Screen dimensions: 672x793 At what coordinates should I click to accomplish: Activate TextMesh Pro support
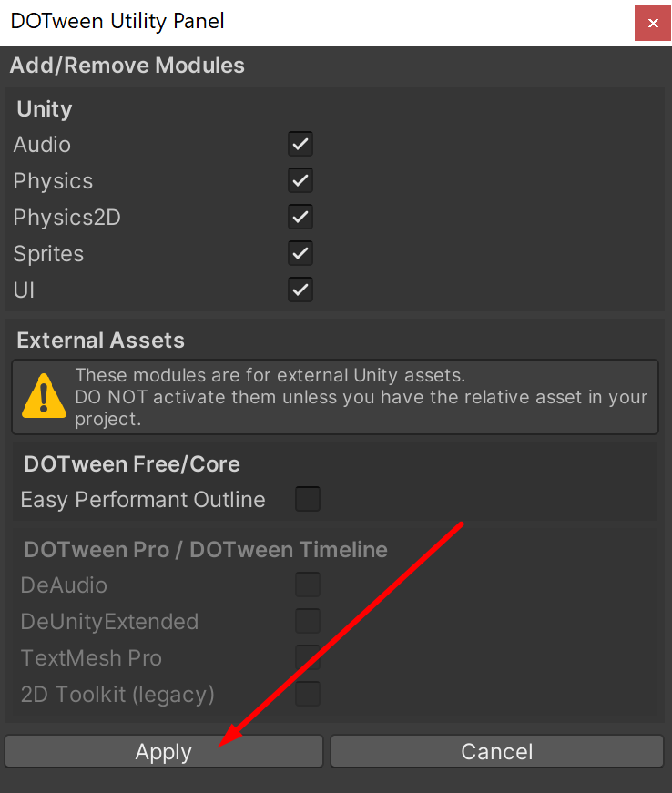pos(307,657)
